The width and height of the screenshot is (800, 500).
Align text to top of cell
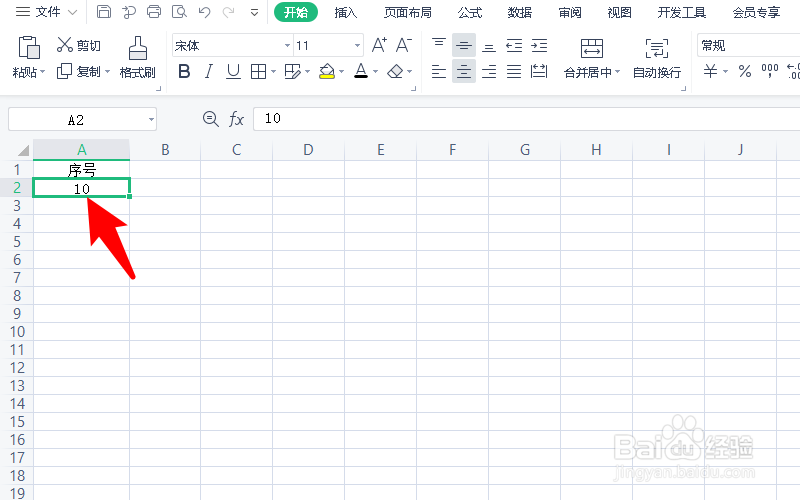(x=439, y=45)
